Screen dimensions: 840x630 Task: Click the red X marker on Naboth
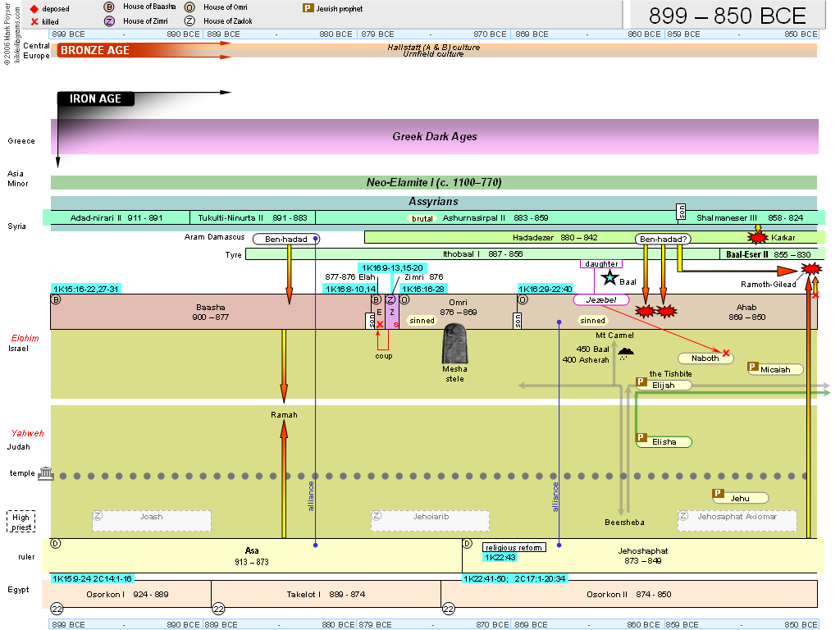[x=726, y=353]
